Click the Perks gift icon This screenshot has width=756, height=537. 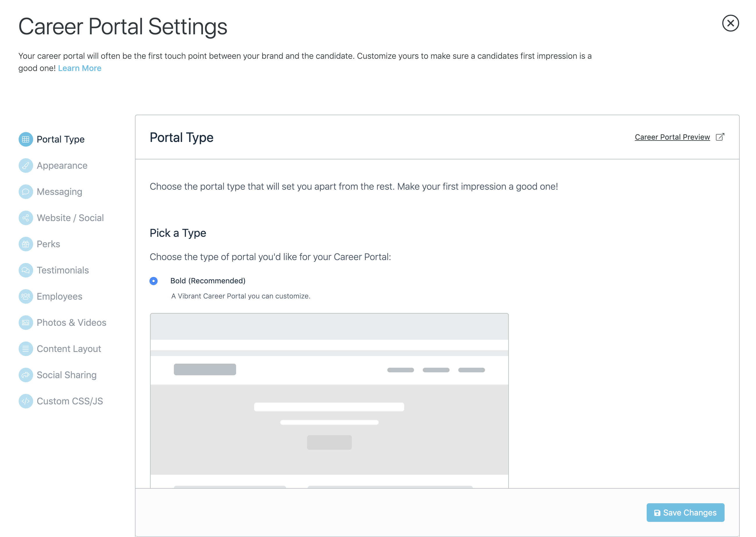point(26,244)
